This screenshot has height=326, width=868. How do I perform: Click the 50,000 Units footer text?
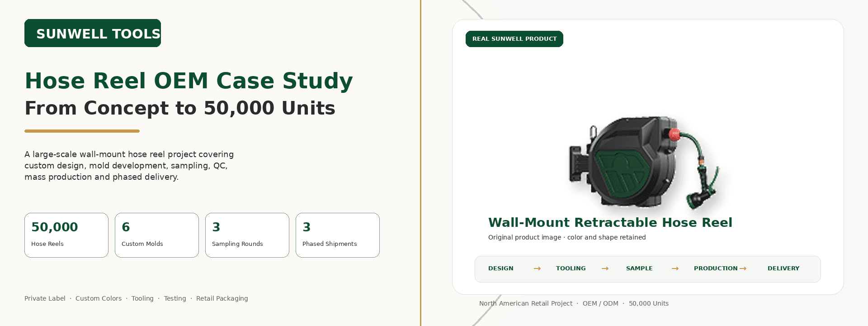pos(649,303)
